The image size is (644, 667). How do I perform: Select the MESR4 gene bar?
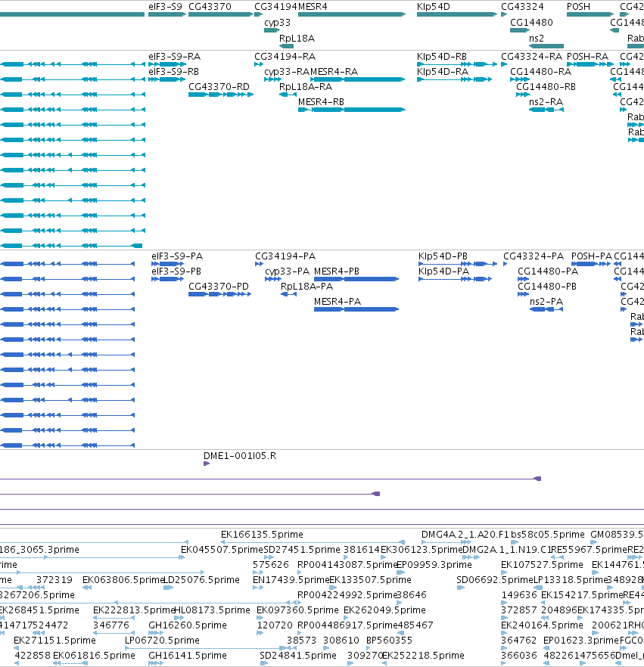[352, 14]
